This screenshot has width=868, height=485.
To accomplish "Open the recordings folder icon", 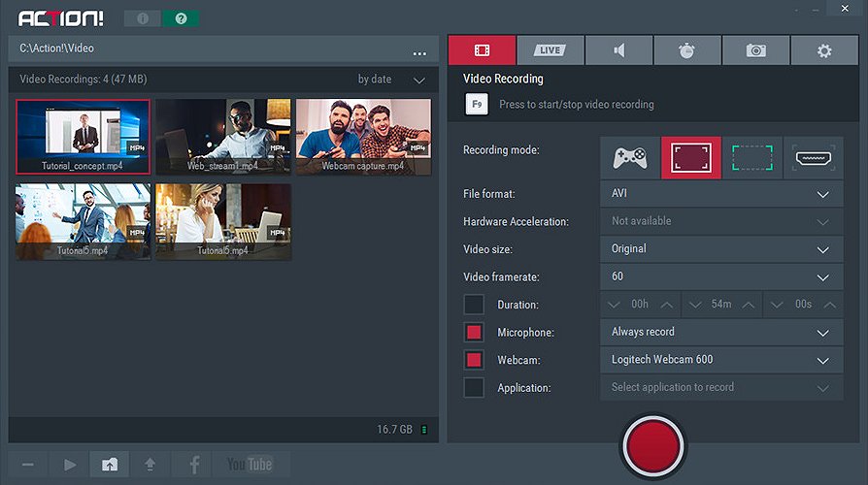I will point(110,465).
